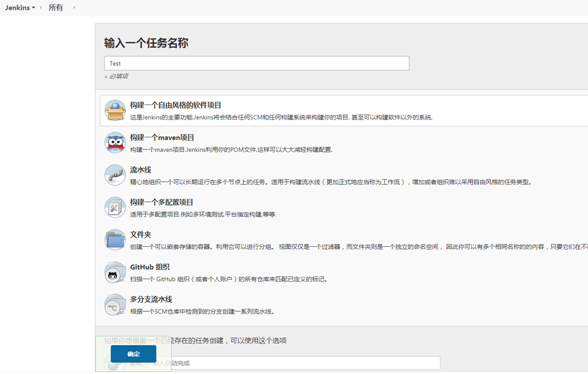Click the 确定 button
The height and width of the screenshot is (374, 588).
click(x=134, y=354)
